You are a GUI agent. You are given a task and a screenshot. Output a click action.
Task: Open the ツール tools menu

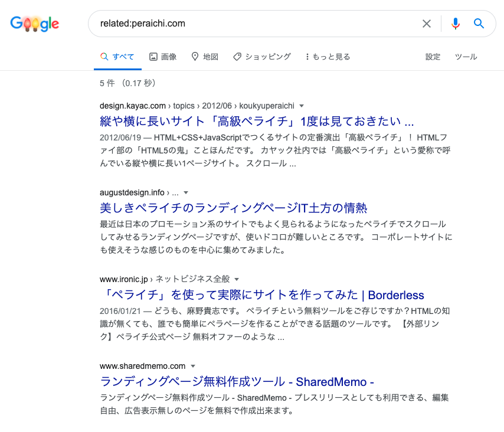coord(466,57)
